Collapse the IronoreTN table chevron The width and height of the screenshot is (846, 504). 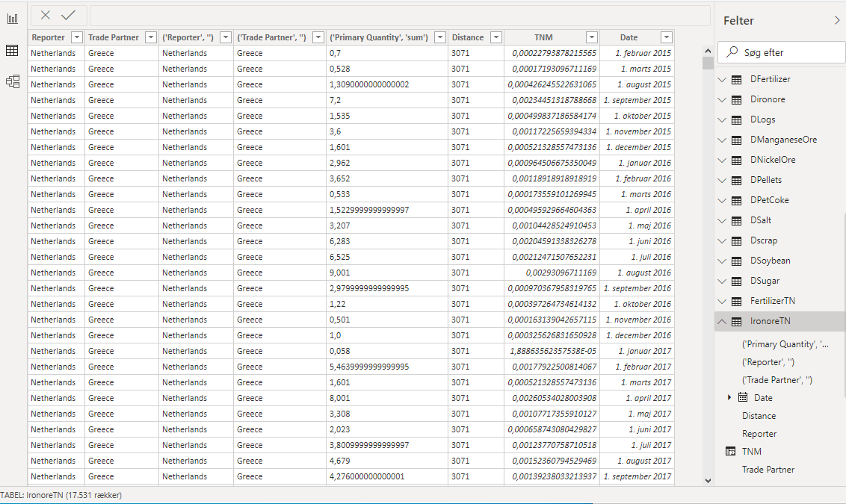722,321
